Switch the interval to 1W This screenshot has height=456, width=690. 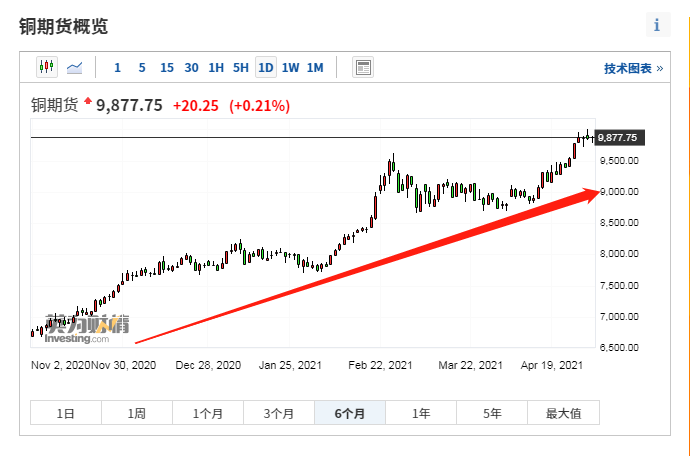point(290,68)
